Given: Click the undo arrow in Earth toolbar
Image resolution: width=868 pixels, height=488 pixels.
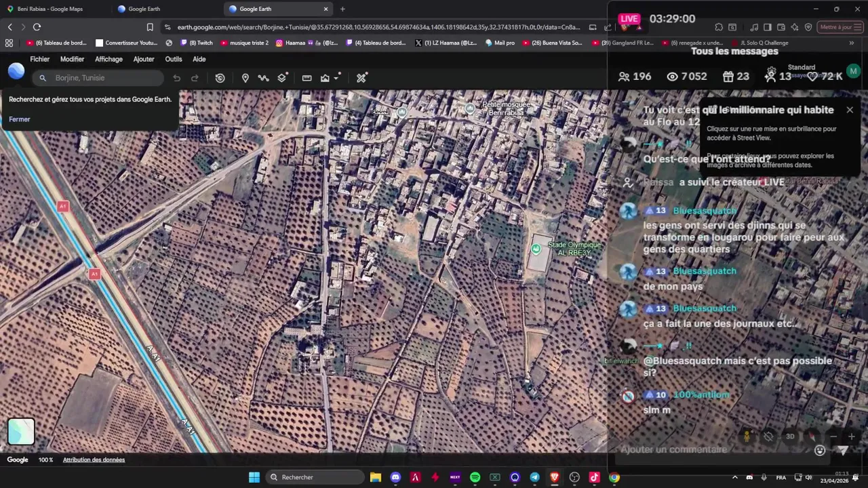Looking at the screenshot, I should 176,78.
